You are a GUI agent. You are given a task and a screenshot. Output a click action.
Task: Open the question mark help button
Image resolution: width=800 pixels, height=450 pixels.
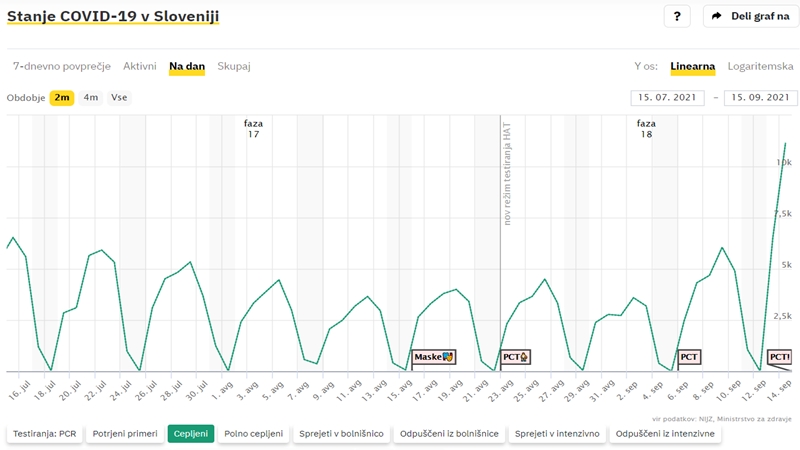click(x=677, y=16)
